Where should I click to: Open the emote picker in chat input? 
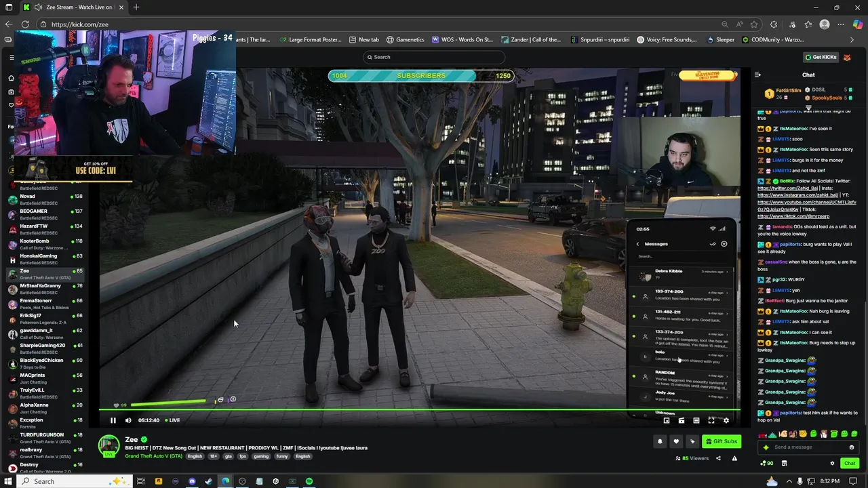(852, 447)
